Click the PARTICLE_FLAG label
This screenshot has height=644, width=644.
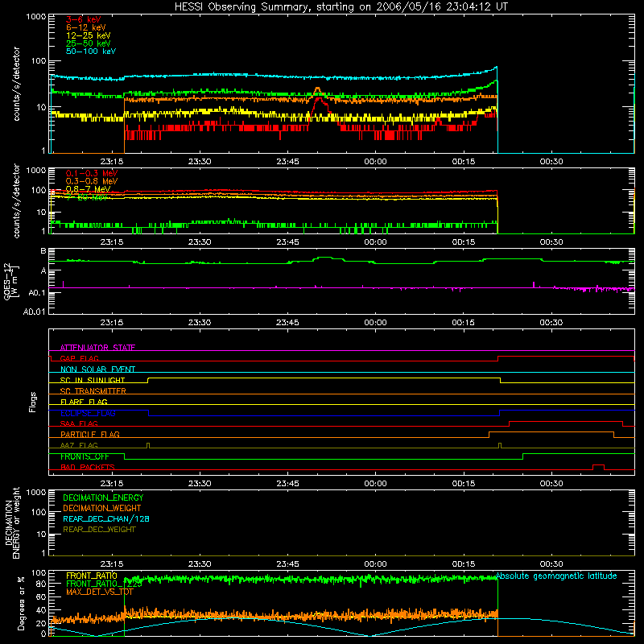(x=90, y=434)
